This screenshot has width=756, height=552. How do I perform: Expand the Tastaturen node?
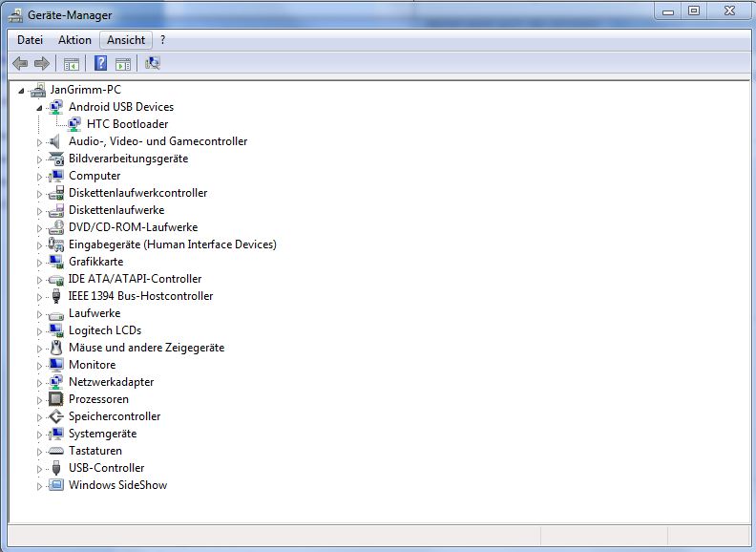39,452
